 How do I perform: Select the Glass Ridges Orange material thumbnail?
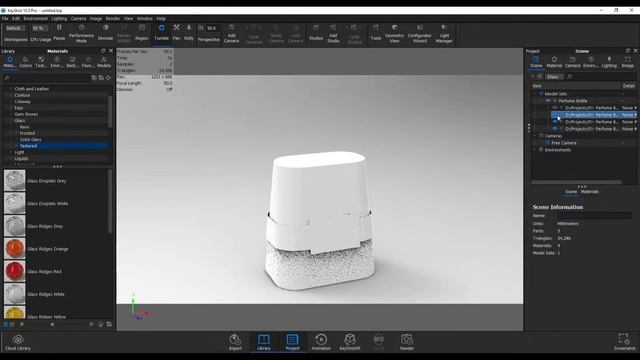click(x=14, y=249)
